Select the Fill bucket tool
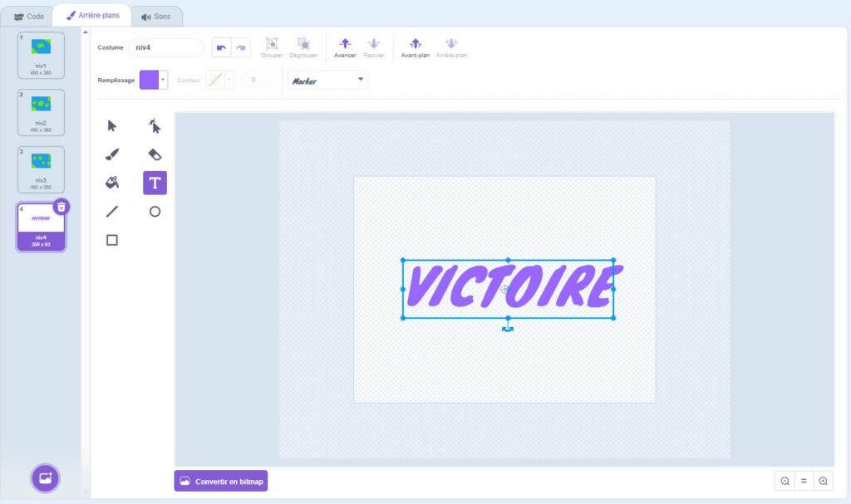Viewport: 851px width, 504px height. click(x=112, y=183)
